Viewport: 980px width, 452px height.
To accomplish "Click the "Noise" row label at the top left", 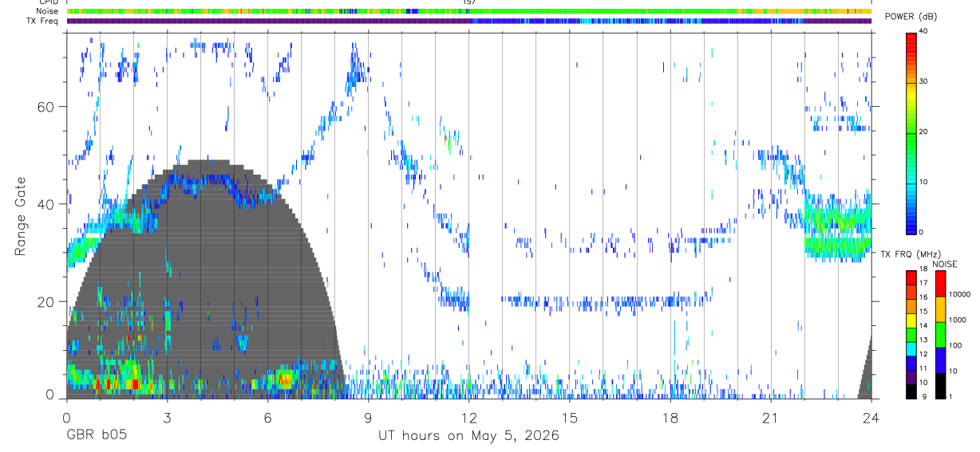I will (x=47, y=11).
